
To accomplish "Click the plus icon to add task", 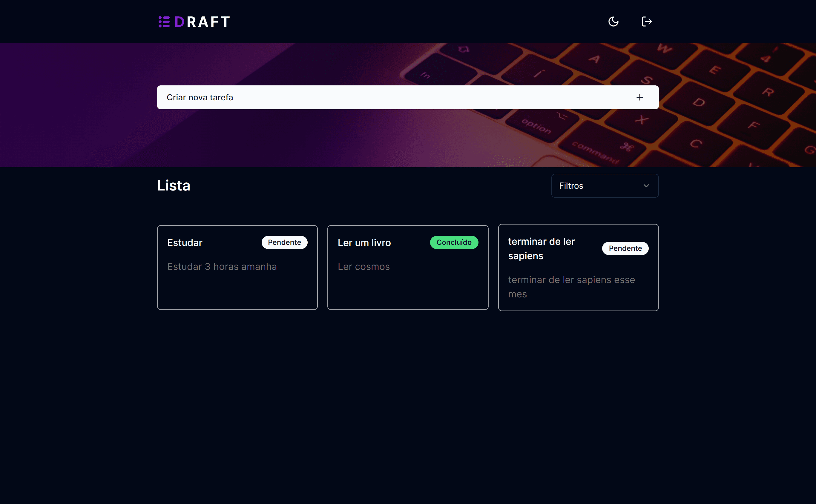I will click(639, 97).
